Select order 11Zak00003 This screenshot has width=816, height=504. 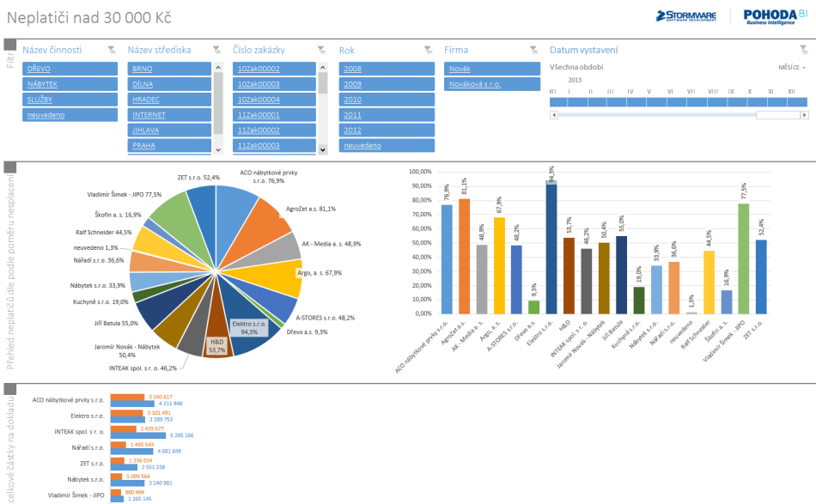tap(274, 146)
